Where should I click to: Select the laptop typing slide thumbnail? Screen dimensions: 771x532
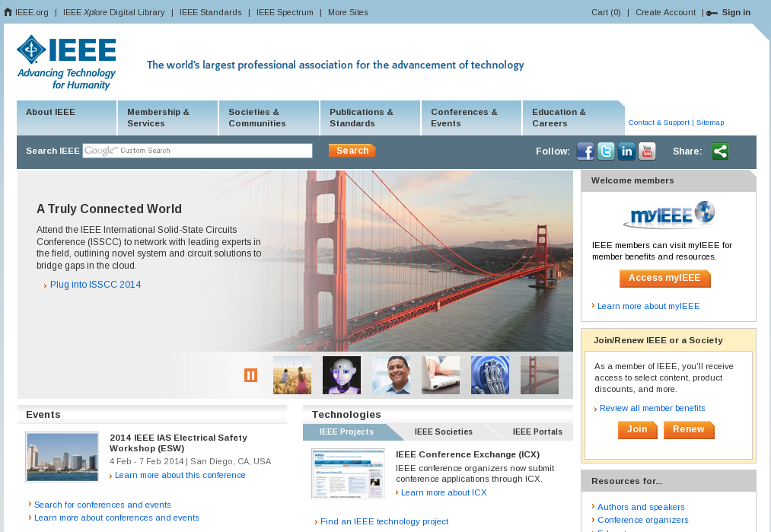coord(441,375)
